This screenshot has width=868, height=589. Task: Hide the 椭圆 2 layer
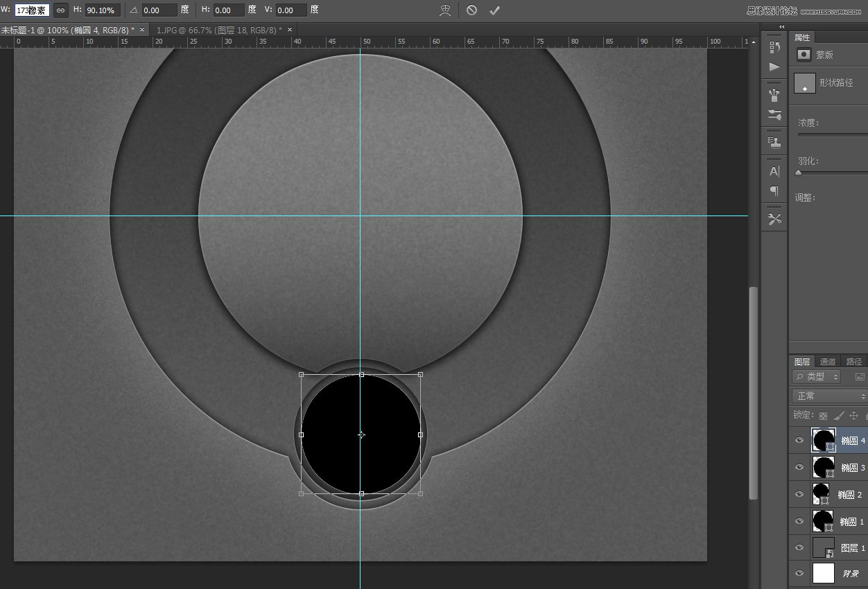click(799, 494)
